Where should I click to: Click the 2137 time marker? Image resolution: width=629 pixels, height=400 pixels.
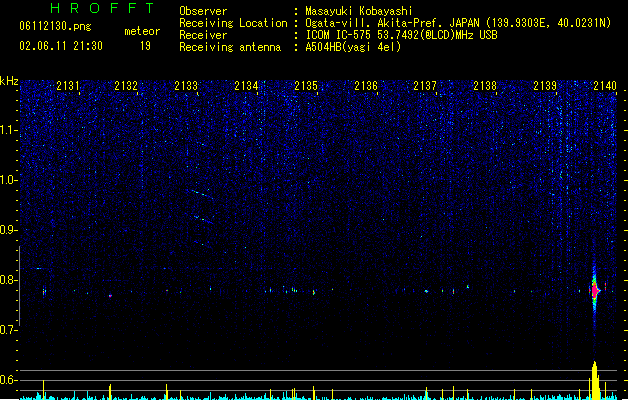click(x=425, y=86)
